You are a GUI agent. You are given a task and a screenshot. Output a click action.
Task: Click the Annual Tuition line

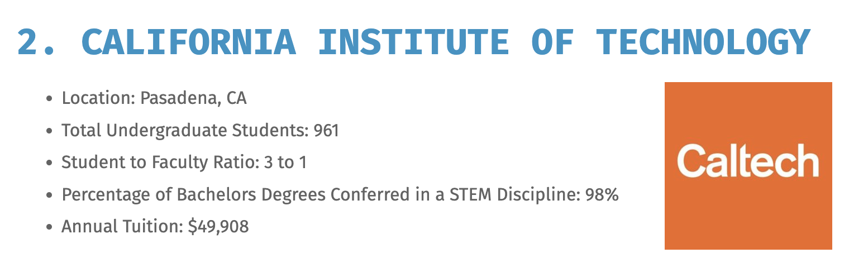pos(155,227)
